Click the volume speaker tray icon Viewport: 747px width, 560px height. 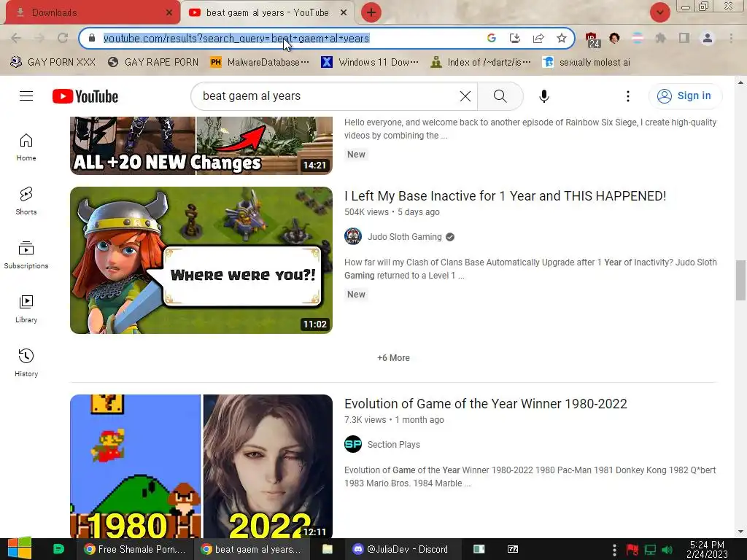tap(668, 550)
